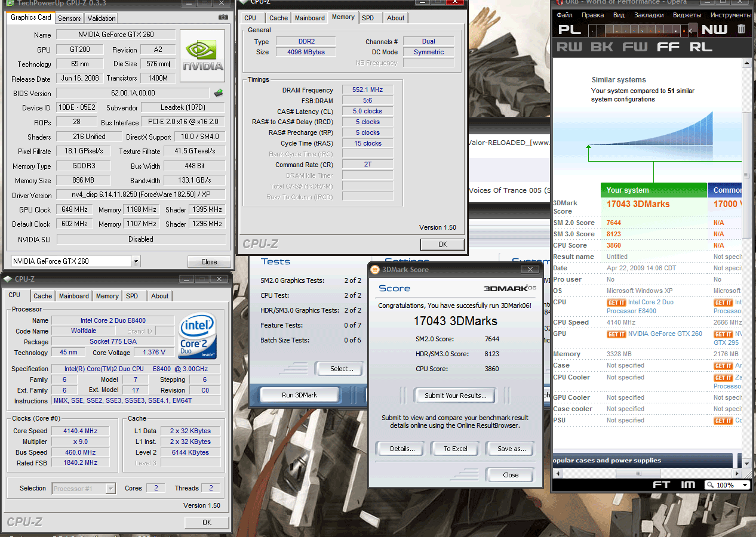This screenshot has width=756, height=537.
Task: Click the Opera horizontal scrollbar left arrow
Action: click(x=558, y=474)
